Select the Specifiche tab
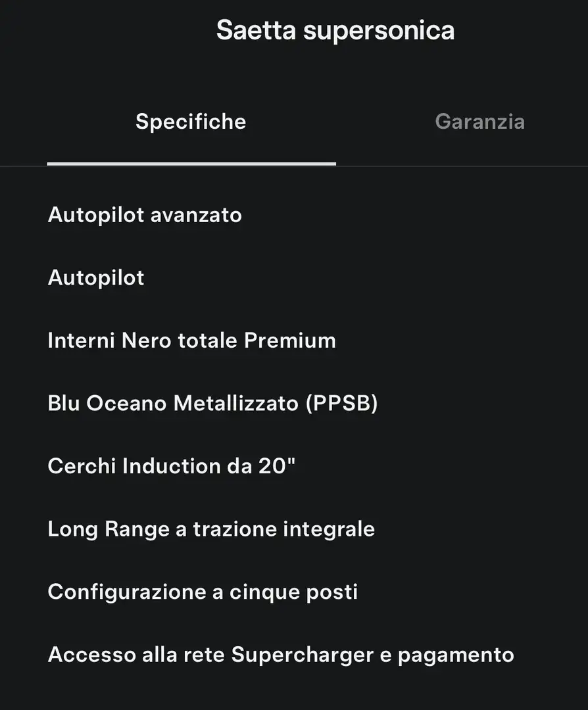 coord(191,122)
